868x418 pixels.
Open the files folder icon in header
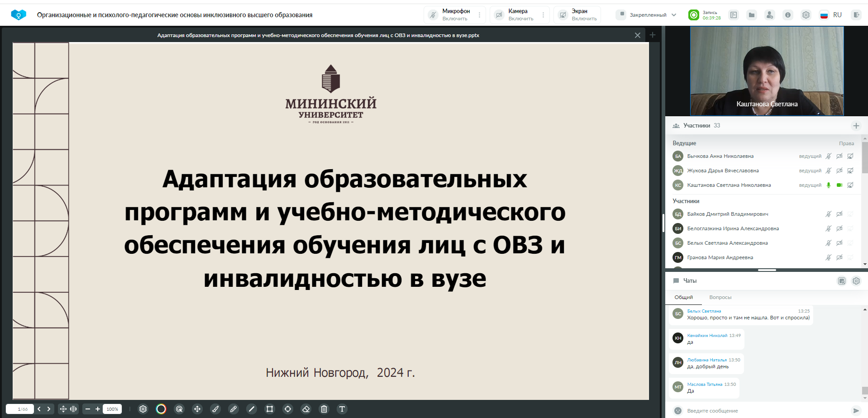point(752,15)
